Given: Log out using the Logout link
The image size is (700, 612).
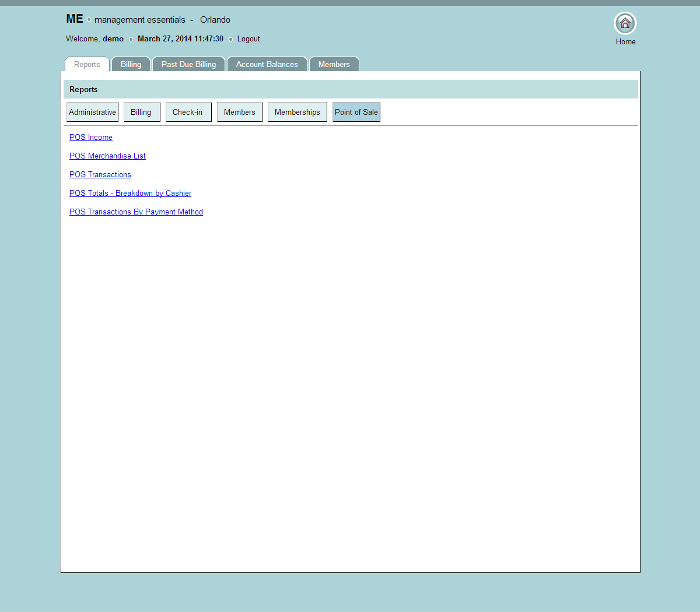Looking at the screenshot, I should click(x=249, y=39).
